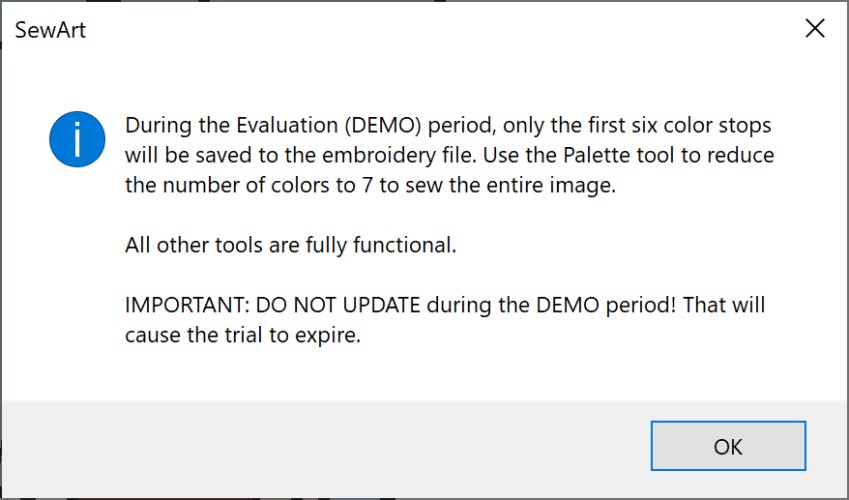
Task: Click the empty title bar area
Action: (420, 28)
